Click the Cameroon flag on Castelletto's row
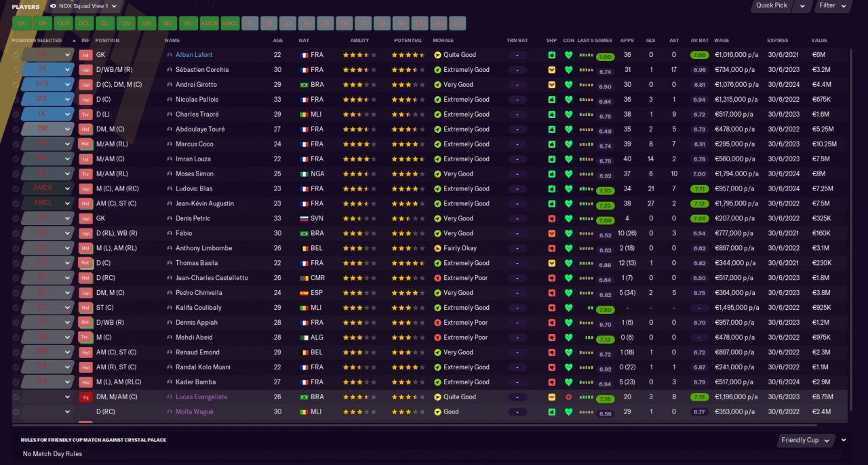868x465 pixels. pos(304,278)
